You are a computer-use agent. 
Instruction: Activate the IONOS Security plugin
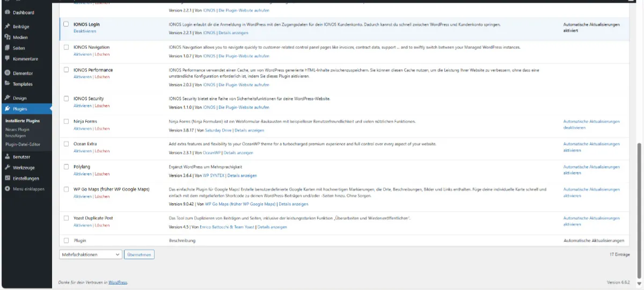point(83,106)
